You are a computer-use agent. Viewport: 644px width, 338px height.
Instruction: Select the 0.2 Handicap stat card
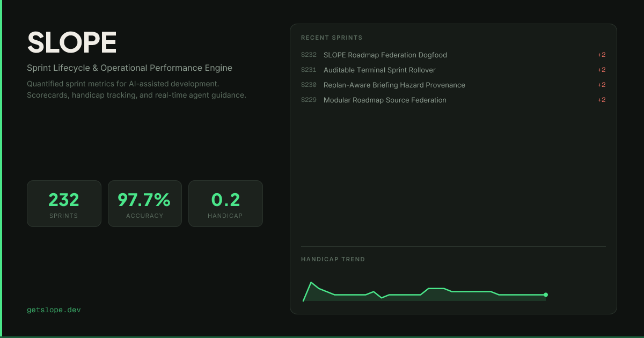[x=225, y=203]
